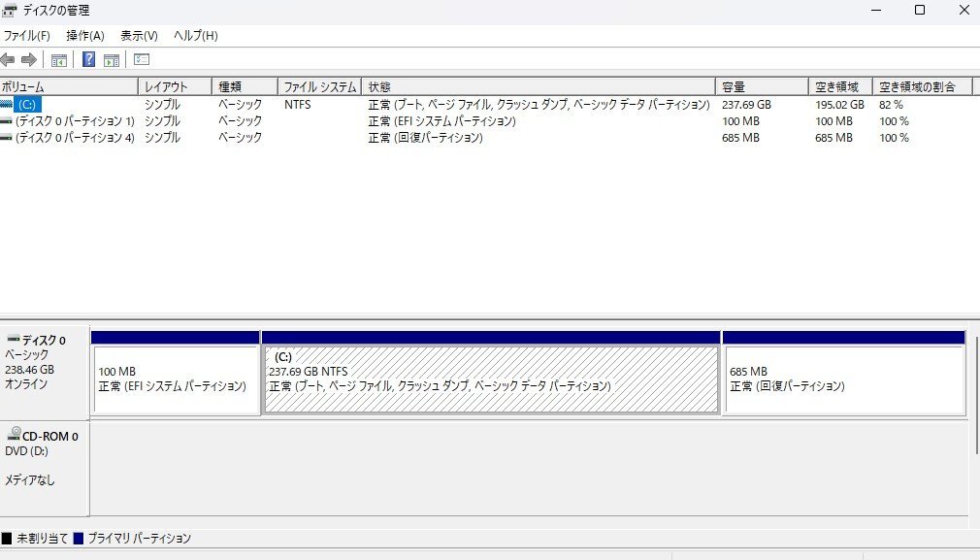
Task: Open help using the blue question mark icon
Action: (88, 59)
